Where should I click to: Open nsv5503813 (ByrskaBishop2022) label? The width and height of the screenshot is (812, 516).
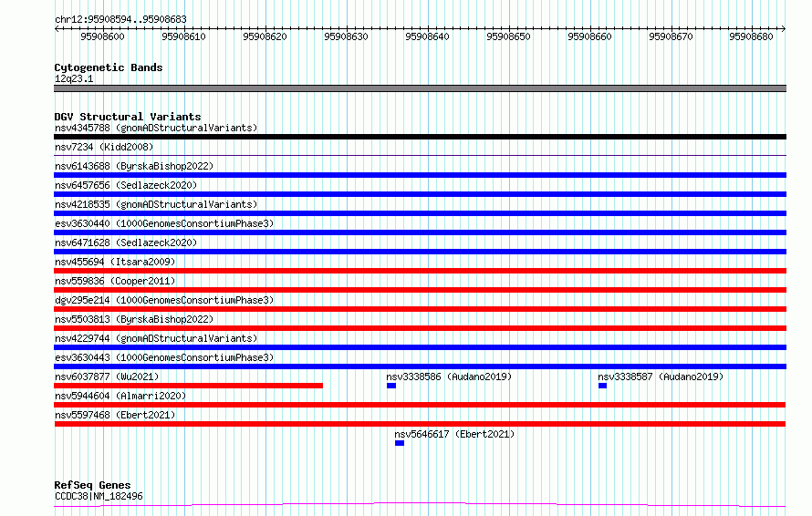(134, 319)
